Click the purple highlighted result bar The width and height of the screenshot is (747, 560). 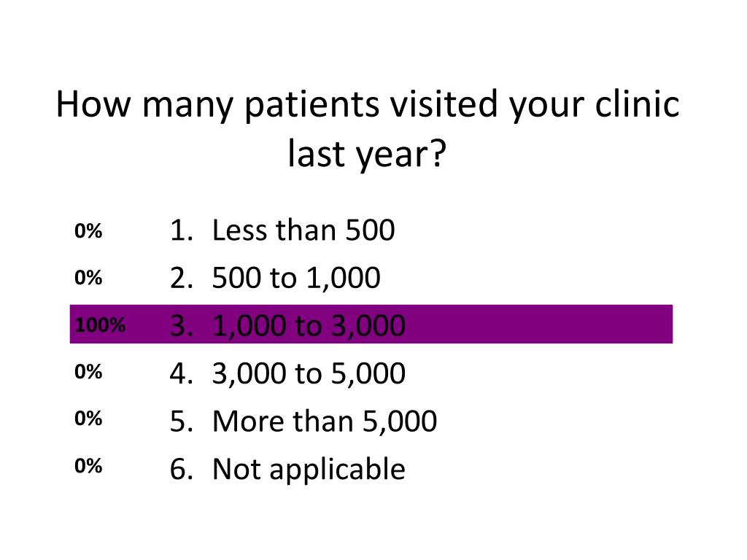pyautogui.click(x=371, y=324)
